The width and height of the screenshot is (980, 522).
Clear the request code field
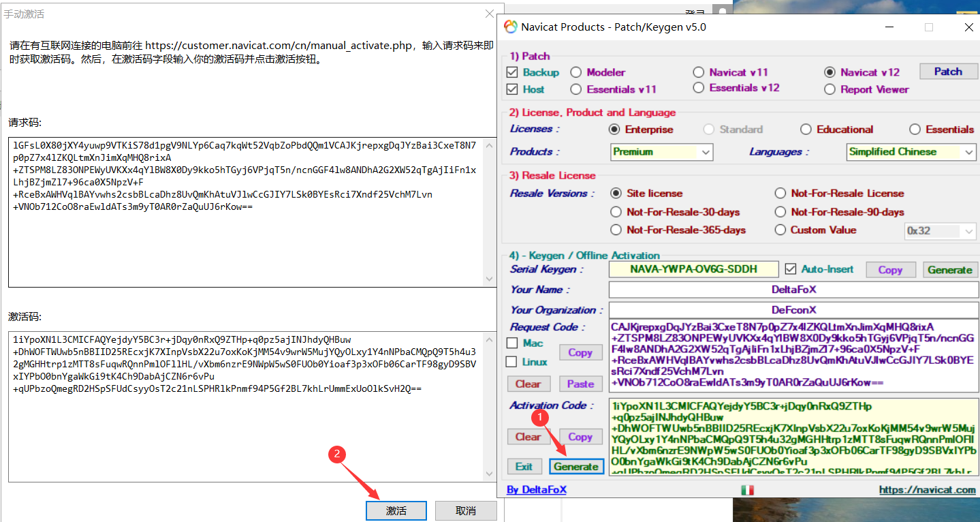point(528,384)
